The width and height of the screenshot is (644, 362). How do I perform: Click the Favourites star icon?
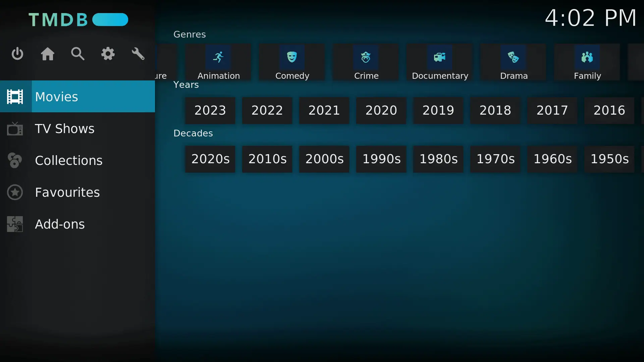pos(15,192)
